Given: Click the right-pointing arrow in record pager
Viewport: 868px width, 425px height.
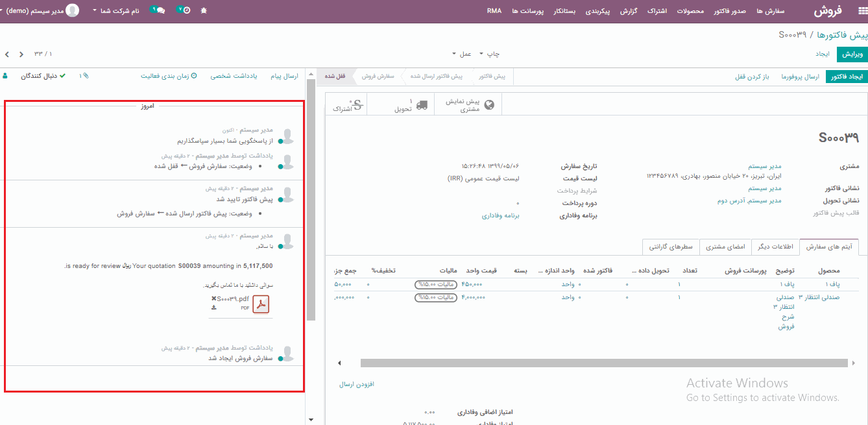Looking at the screenshot, I should tap(21, 54).
